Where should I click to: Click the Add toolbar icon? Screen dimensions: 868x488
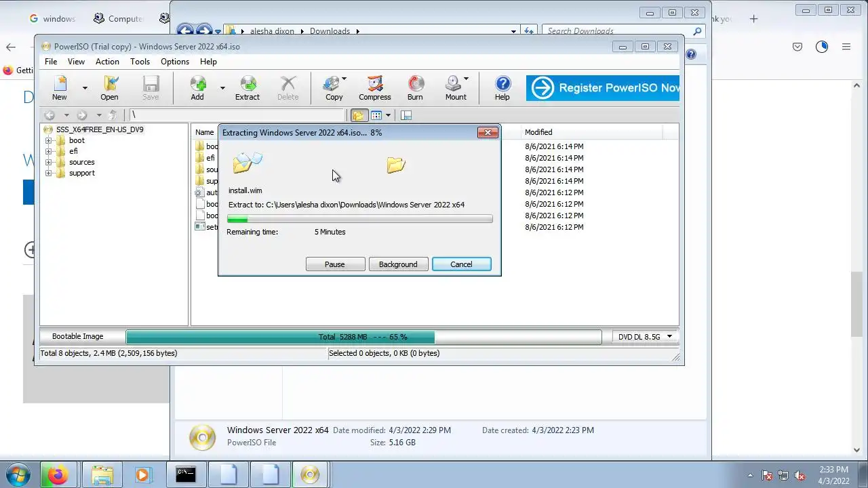pos(197,88)
